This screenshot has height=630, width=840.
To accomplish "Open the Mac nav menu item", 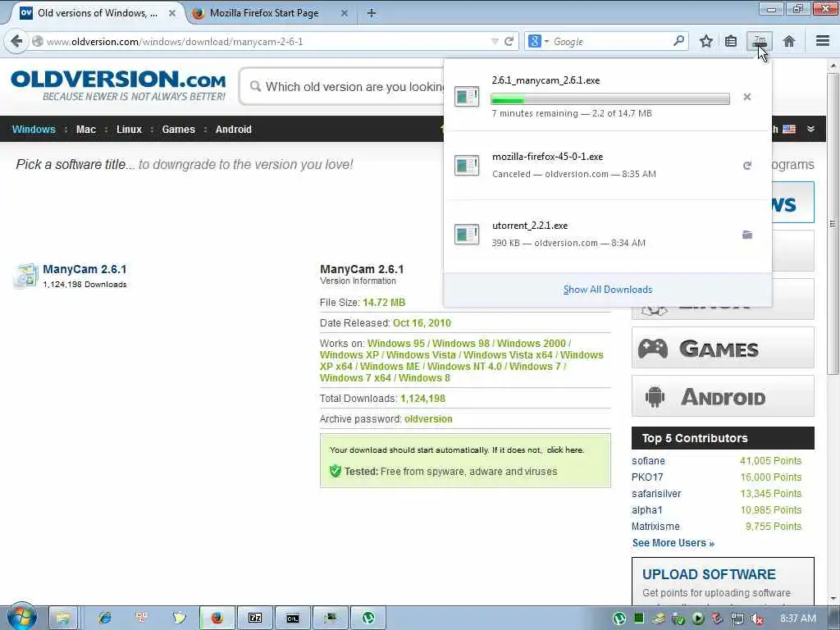I will [85, 129].
